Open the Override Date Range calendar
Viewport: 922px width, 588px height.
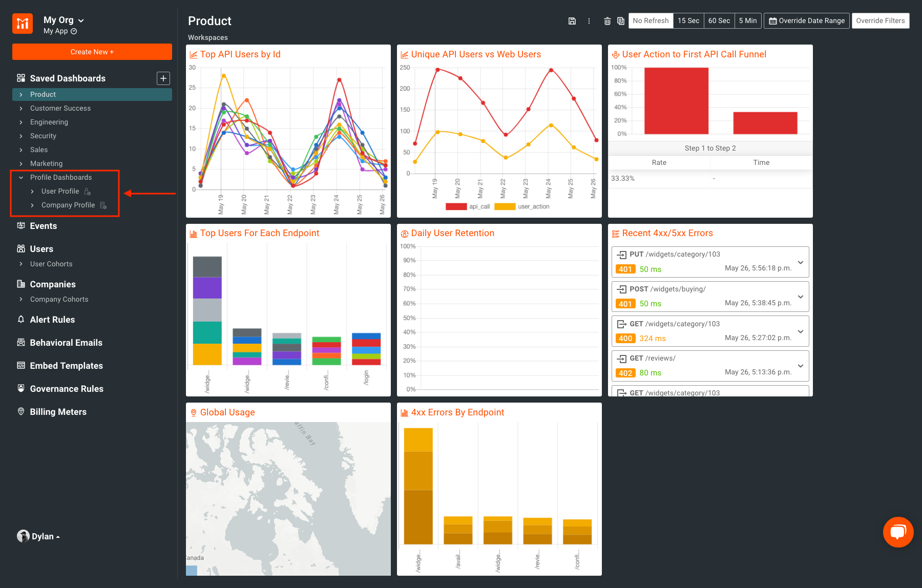(806, 20)
